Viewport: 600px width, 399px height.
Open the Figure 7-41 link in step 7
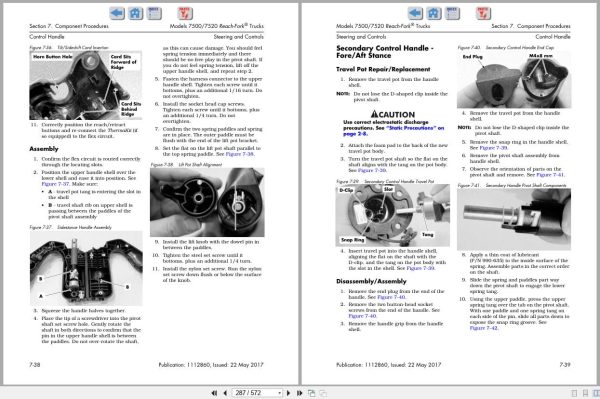[550, 174]
